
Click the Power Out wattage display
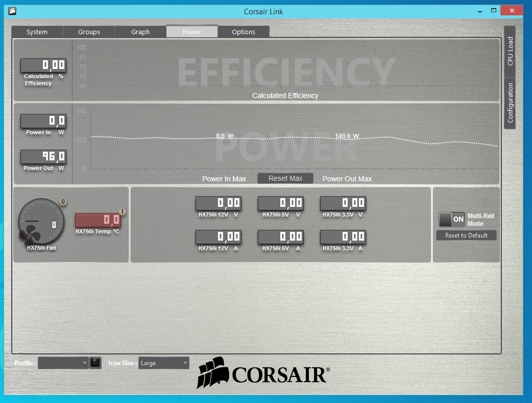(x=43, y=157)
